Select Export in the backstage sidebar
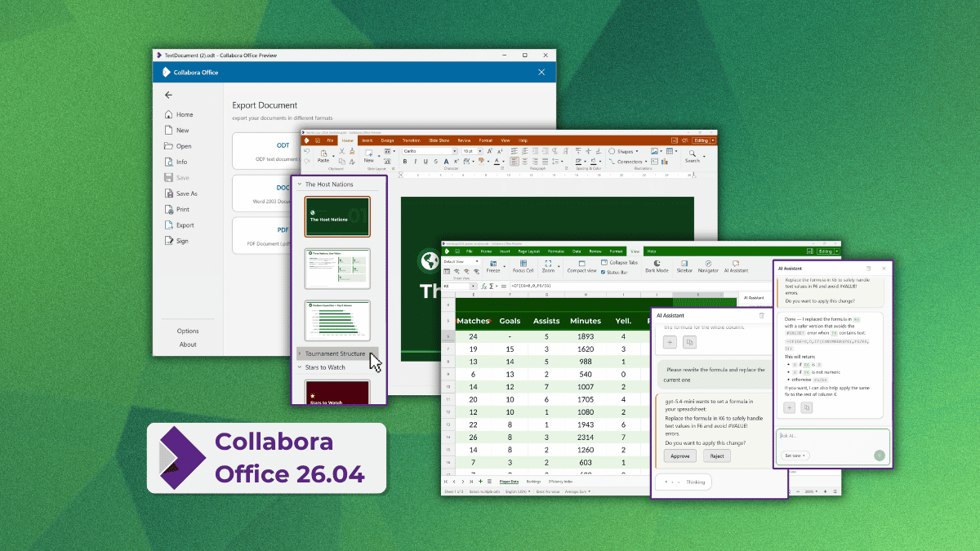The width and height of the screenshot is (980, 551). [180, 225]
